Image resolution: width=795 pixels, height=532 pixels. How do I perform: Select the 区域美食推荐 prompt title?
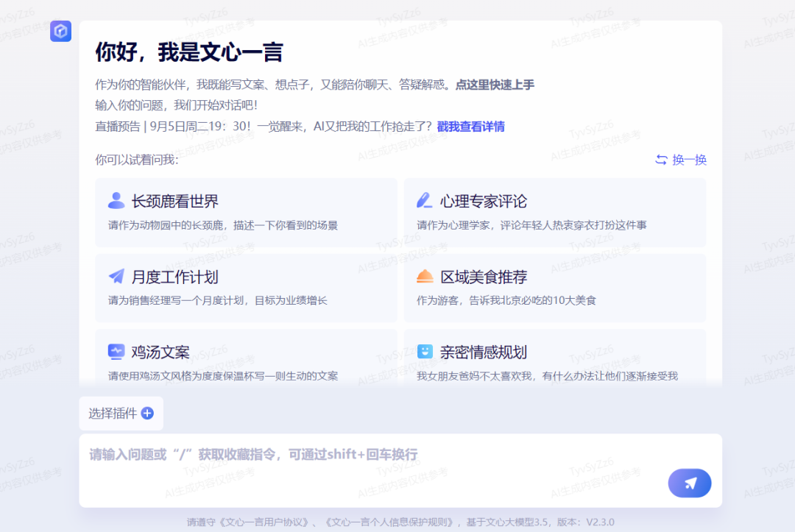click(x=483, y=277)
